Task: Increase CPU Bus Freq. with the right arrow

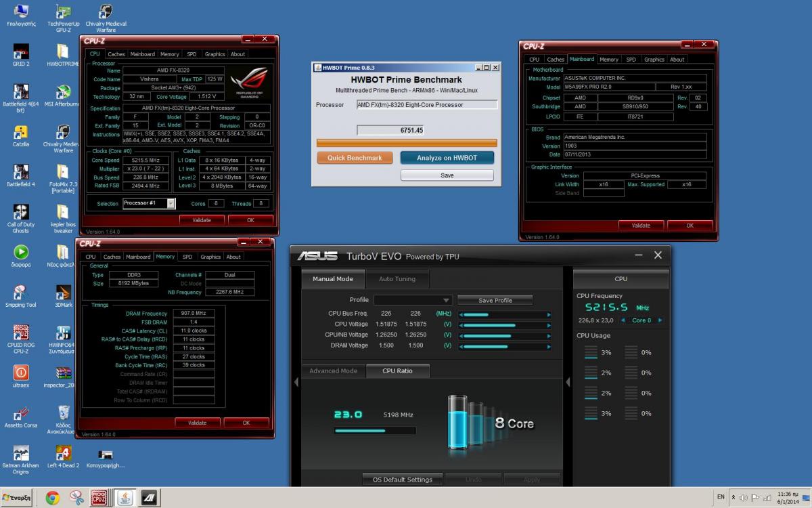Action: tap(549, 314)
